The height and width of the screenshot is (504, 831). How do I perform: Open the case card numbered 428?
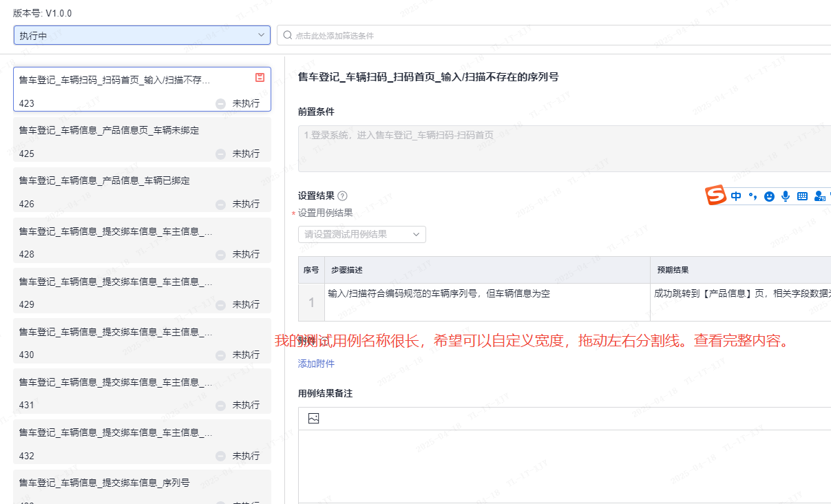coord(142,240)
